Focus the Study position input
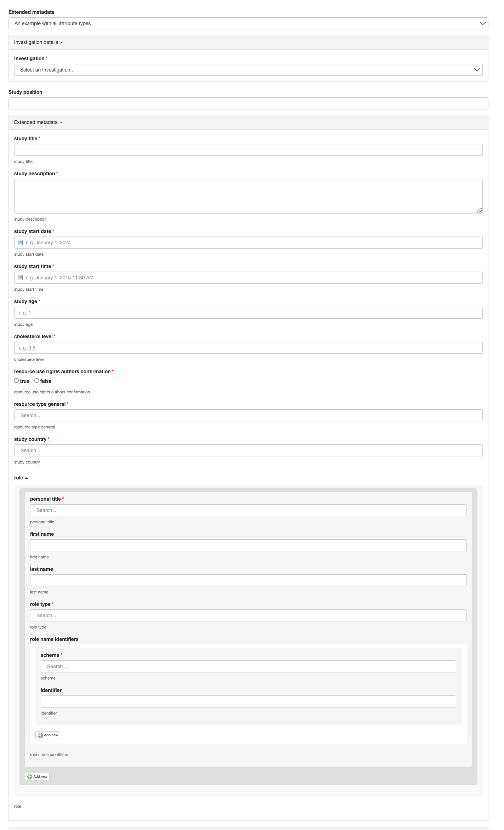The width and height of the screenshot is (504, 830). click(x=248, y=103)
